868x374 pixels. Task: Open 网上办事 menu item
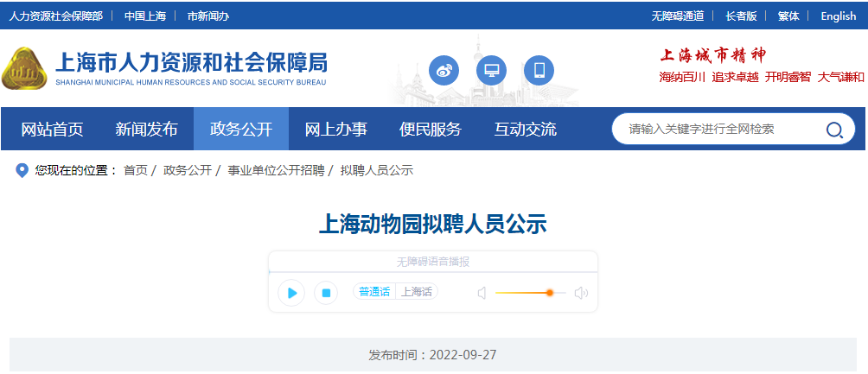click(336, 130)
